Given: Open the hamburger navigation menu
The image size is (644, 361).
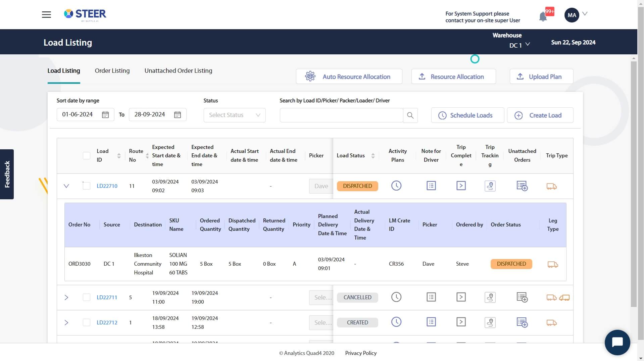Looking at the screenshot, I should pyautogui.click(x=46, y=14).
